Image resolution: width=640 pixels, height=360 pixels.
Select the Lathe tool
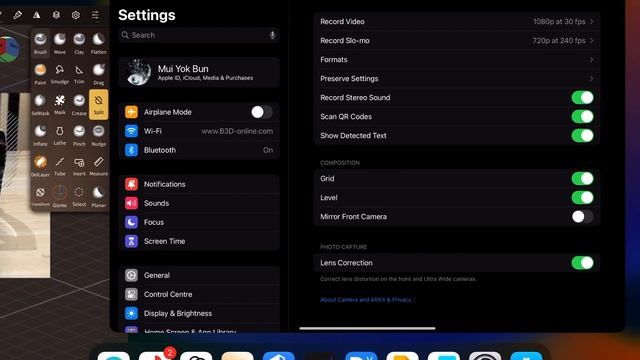pos(60,135)
